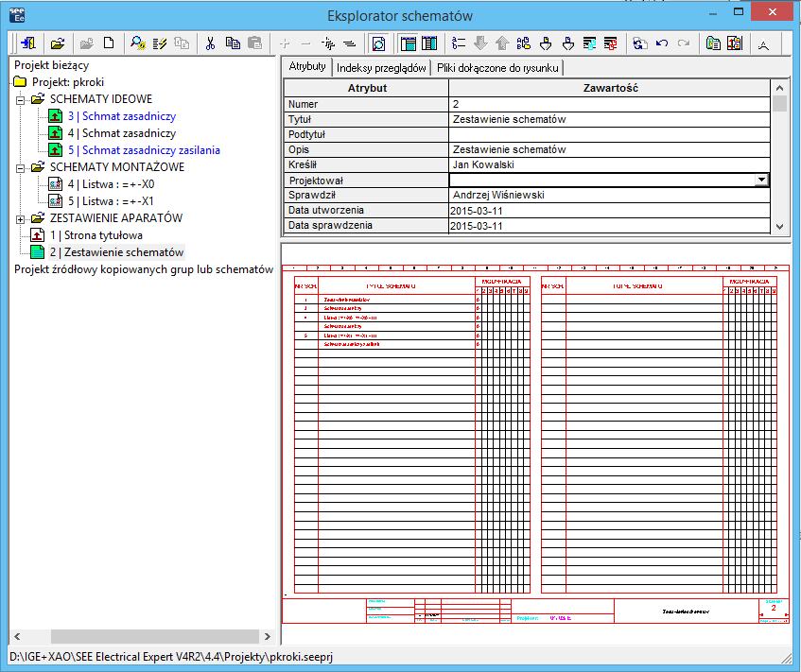Switch to the Indeksy przeglądów tab

coord(381,68)
